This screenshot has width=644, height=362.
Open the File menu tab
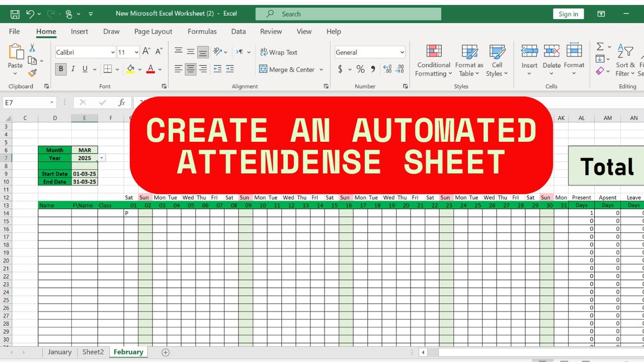pos(15,31)
